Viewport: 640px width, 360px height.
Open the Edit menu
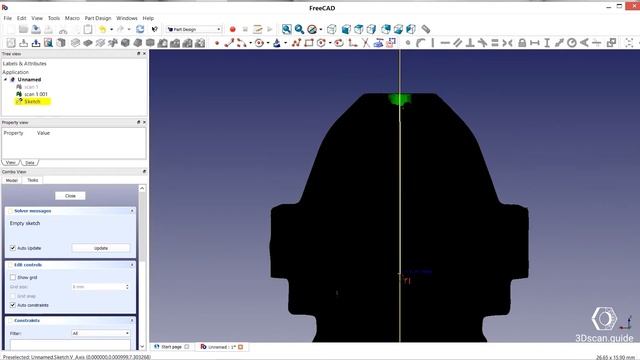(x=22, y=18)
